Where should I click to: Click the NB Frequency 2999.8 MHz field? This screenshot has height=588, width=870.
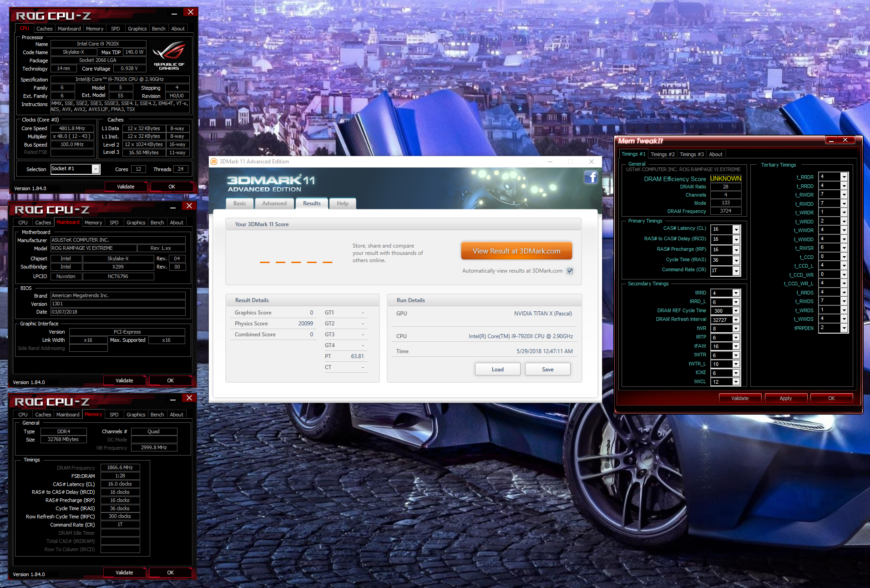(154, 448)
